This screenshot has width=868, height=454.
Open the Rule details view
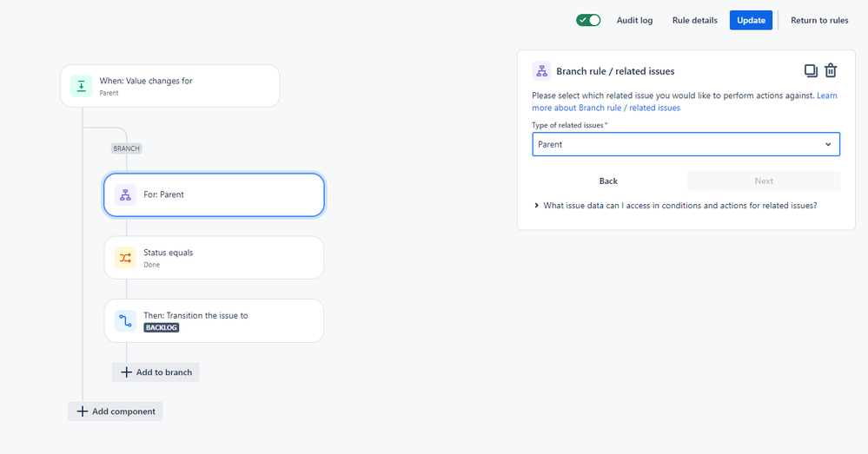pyautogui.click(x=694, y=20)
